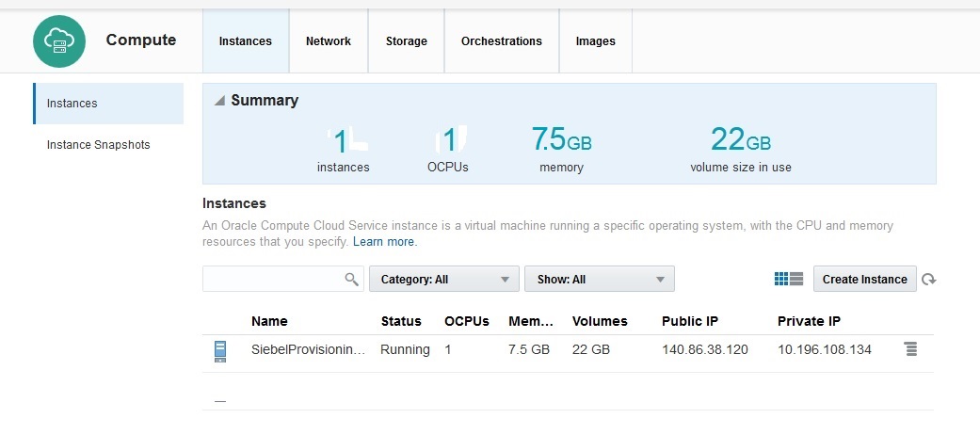Open the Orchestrations tab

[501, 41]
